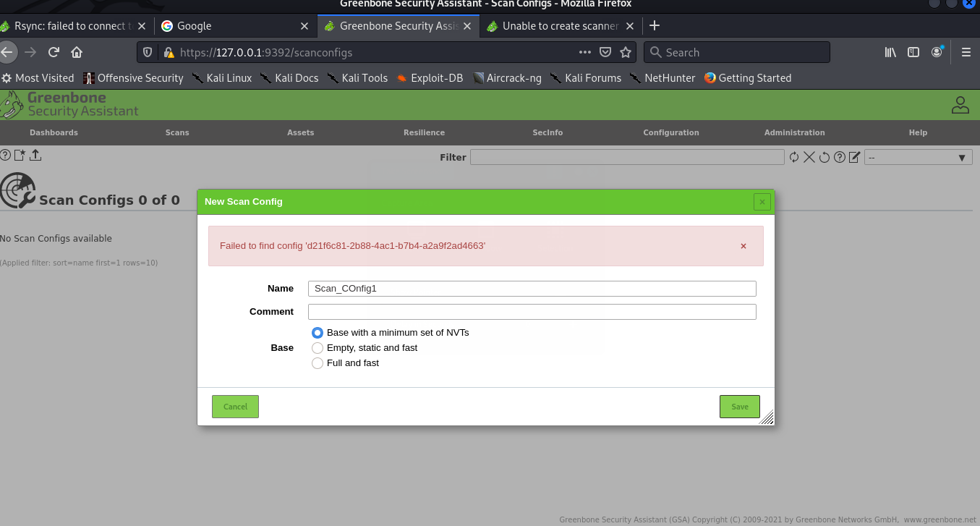This screenshot has width=980, height=526.
Task: Open the Most Visited bookmarks
Action: [38, 78]
